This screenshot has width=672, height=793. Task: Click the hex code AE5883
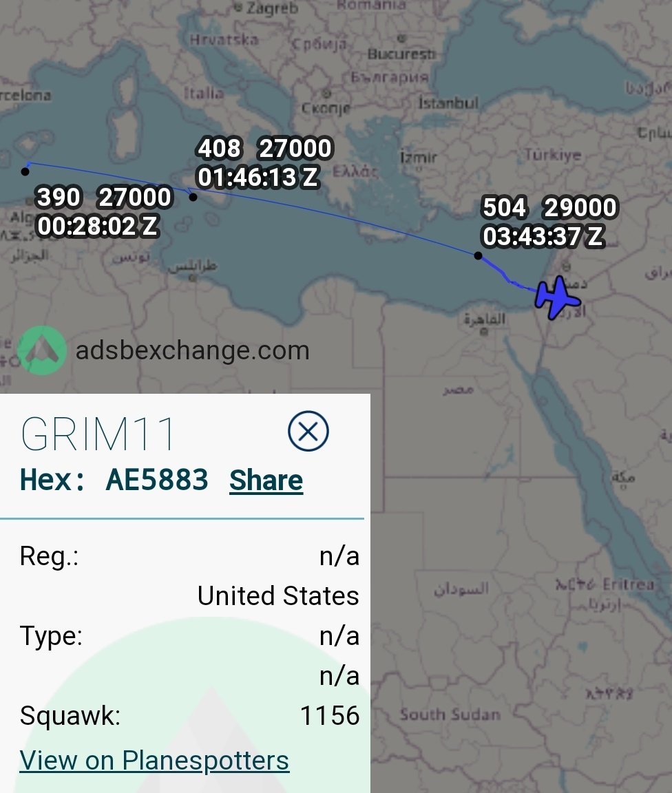pyautogui.click(x=157, y=479)
